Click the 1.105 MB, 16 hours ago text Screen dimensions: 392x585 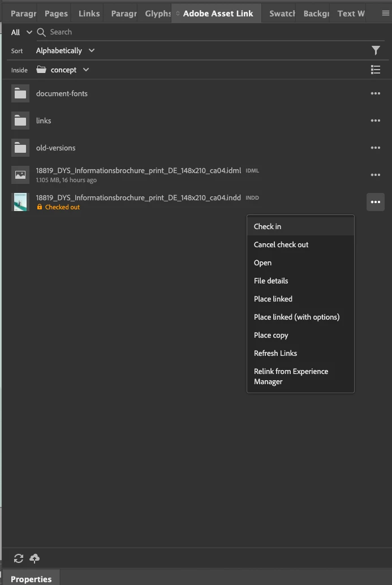coord(66,180)
